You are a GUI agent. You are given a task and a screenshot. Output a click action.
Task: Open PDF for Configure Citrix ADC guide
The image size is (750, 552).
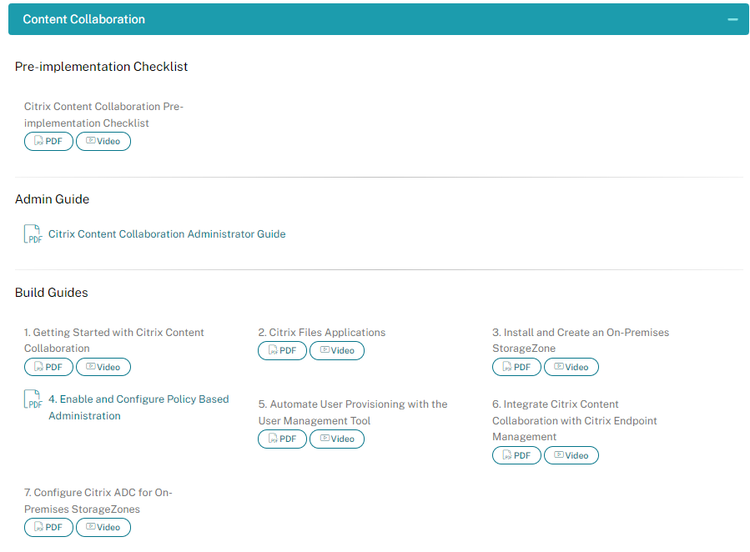coord(49,527)
